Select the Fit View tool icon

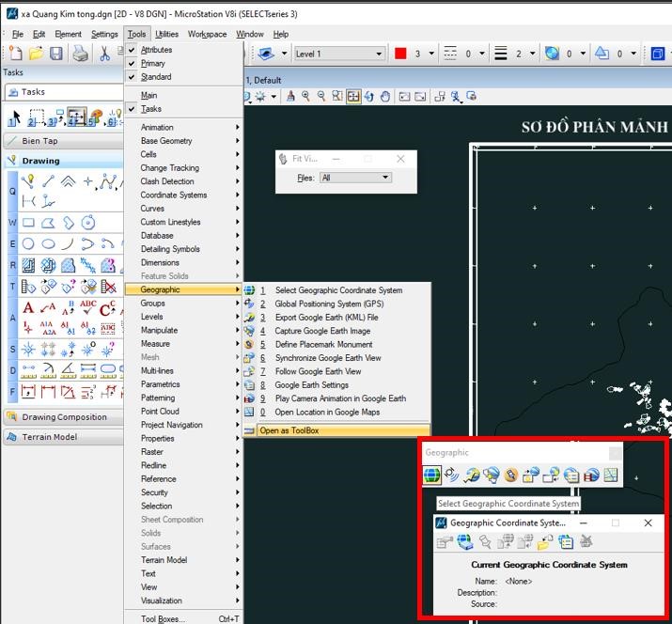[x=353, y=97]
